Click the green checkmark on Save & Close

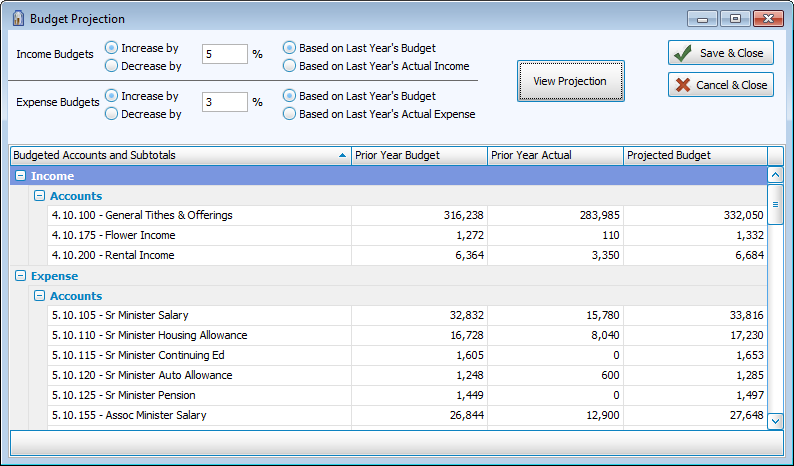pos(683,53)
